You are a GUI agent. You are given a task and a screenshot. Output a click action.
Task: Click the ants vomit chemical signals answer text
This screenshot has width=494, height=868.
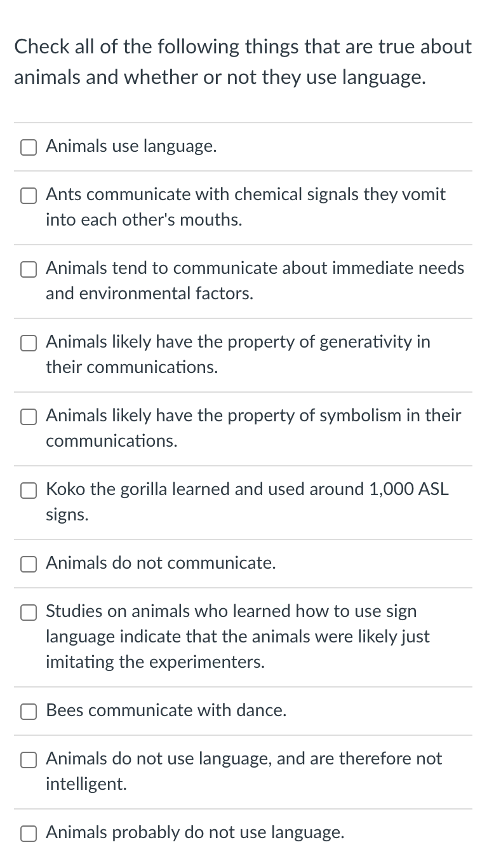pyautogui.click(x=246, y=207)
